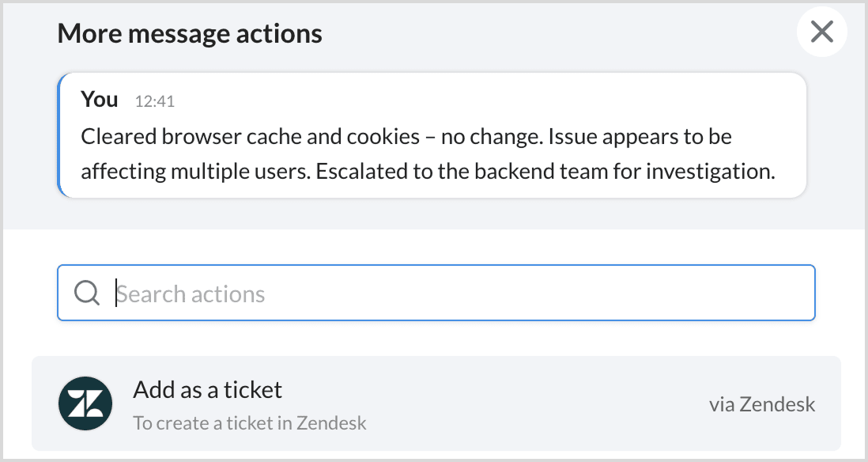
Task: Click the magnifying glass search icon
Action: tap(86, 293)
